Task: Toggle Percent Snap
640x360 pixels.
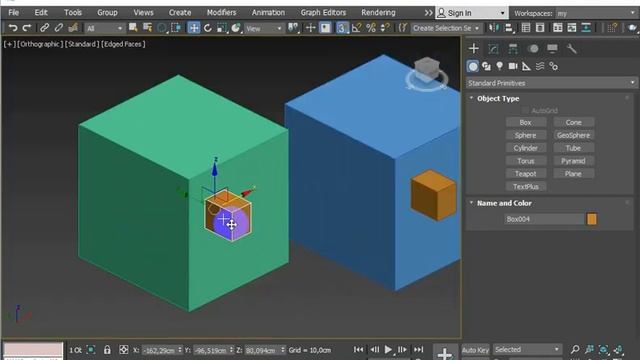Action: point(371,28)
